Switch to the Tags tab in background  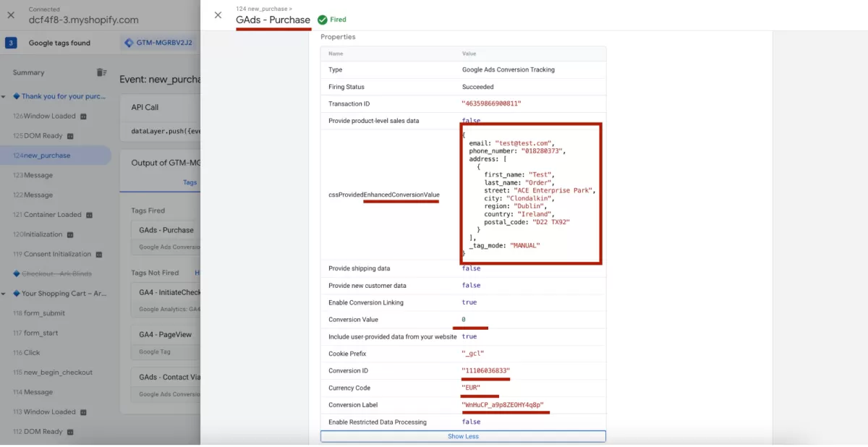click(190, 182)
